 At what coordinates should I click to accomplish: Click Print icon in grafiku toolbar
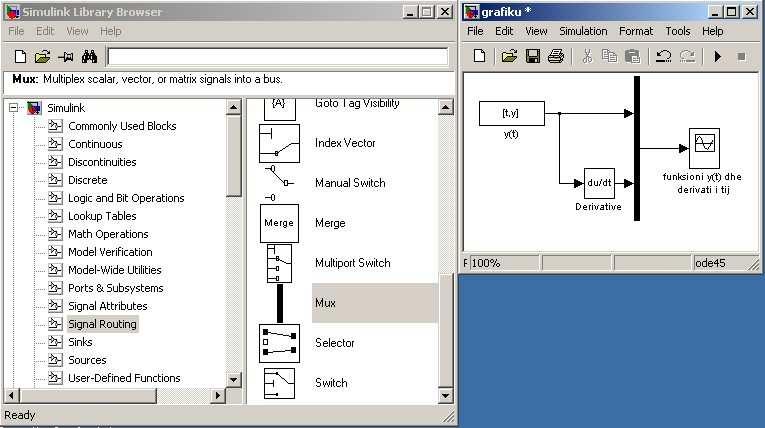pos(556,56)
